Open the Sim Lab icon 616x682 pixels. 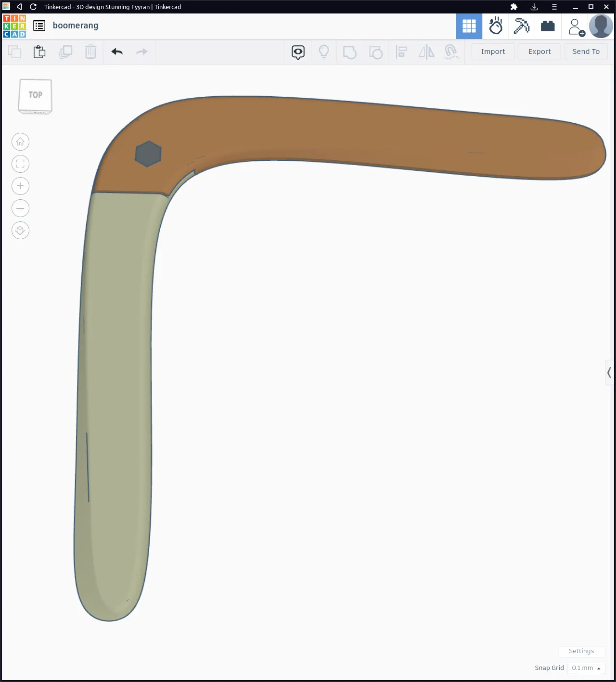click(x=495, y=26)
